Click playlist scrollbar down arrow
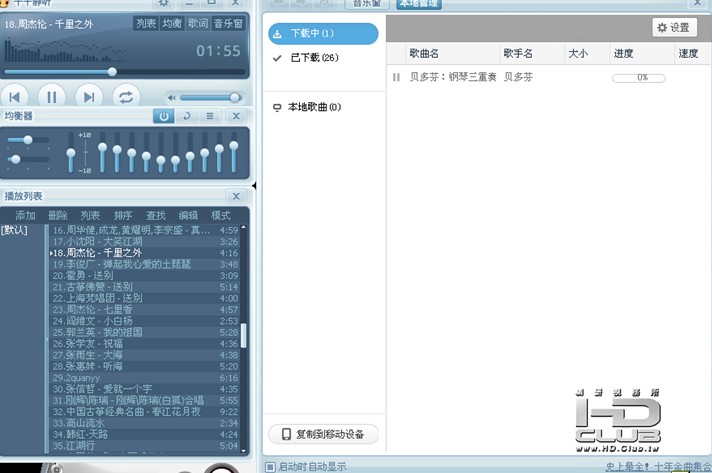712x473 pixels. (244, 450)
